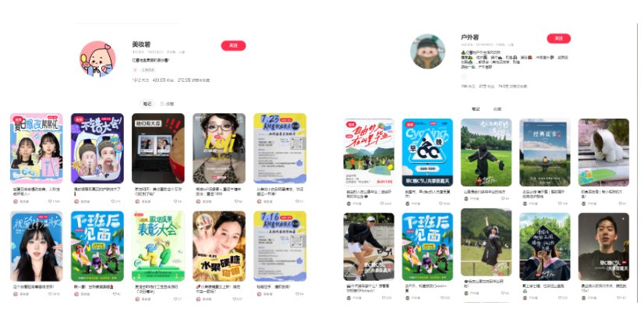Open 美妆薯 pink cartoon profile avatar
Screen dimensions: 644x316
pyautogui.click(x=97, y=59)
